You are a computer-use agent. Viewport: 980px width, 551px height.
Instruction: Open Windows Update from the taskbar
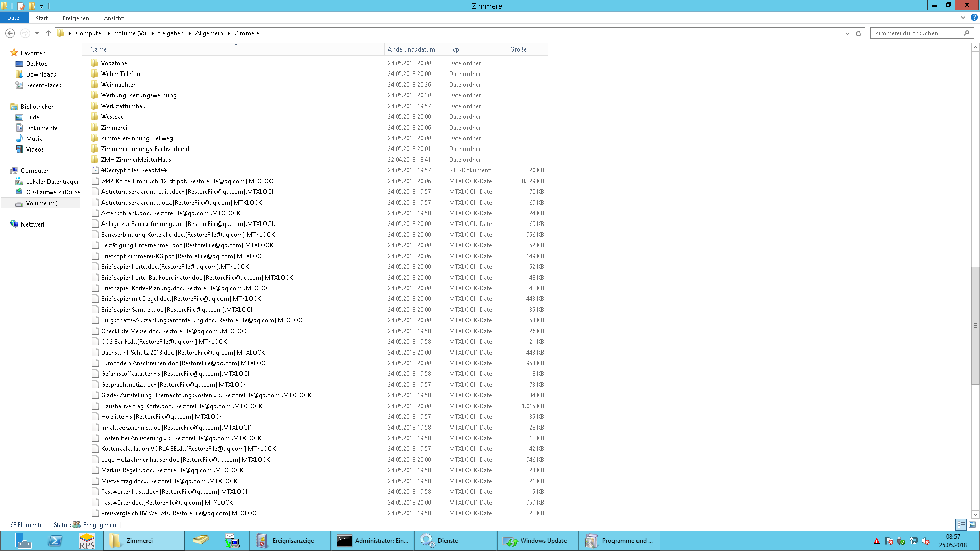coord(538,541)
